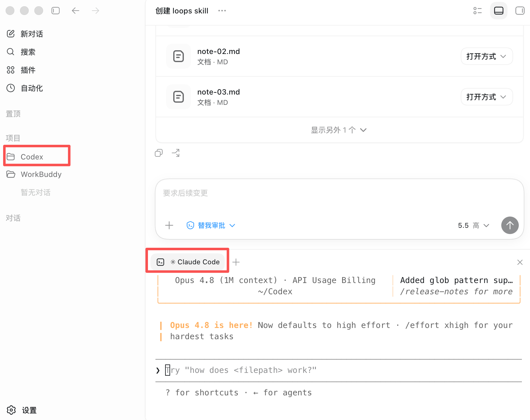Click the Opus 4.8 is here! announcement
The image size is (530, 420).
point(211,325)
